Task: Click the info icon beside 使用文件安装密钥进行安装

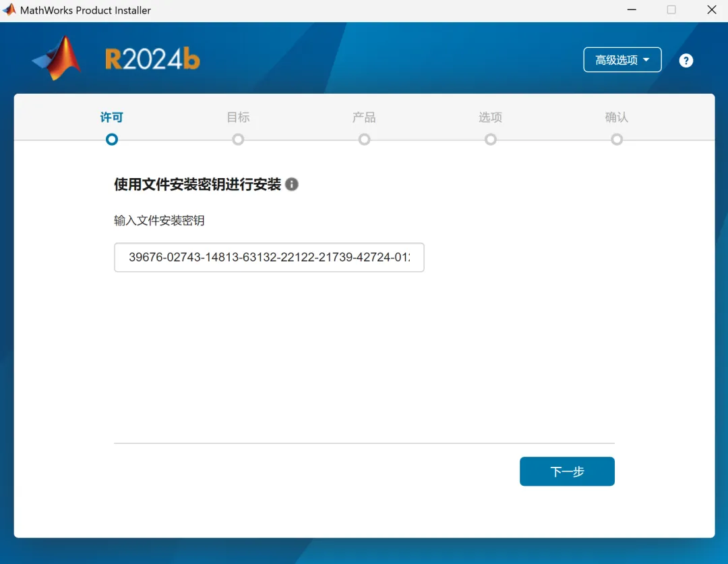Action: point(292,184)
